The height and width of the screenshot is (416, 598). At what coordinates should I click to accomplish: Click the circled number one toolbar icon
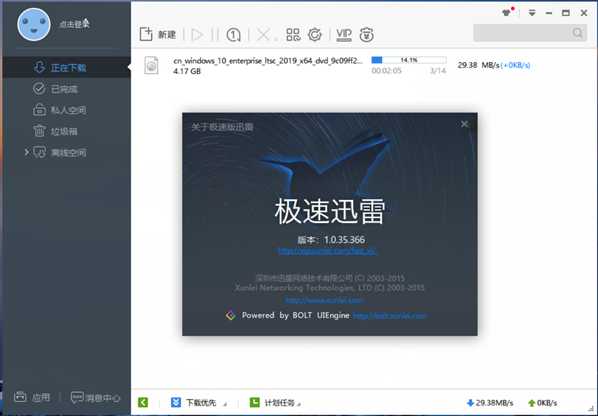(x=233, y=35)
